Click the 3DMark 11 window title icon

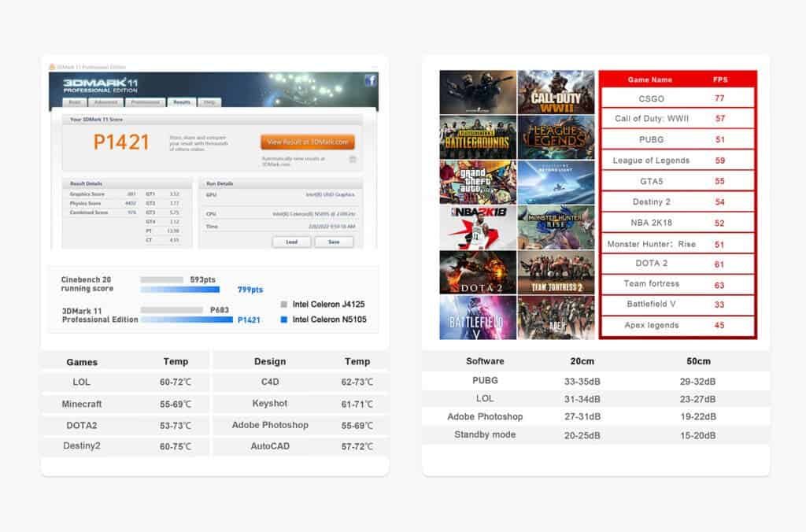click(52, 67)
